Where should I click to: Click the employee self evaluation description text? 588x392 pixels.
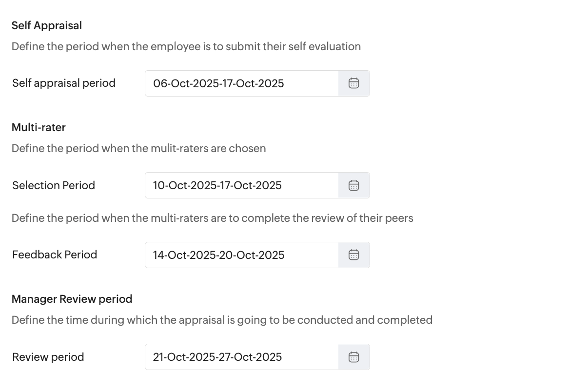[186, 46]
